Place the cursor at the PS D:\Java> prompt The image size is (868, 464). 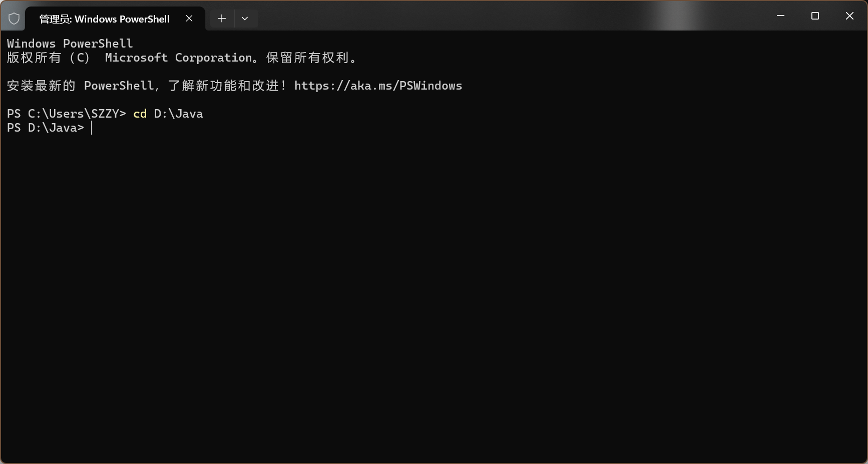(92, 128)
